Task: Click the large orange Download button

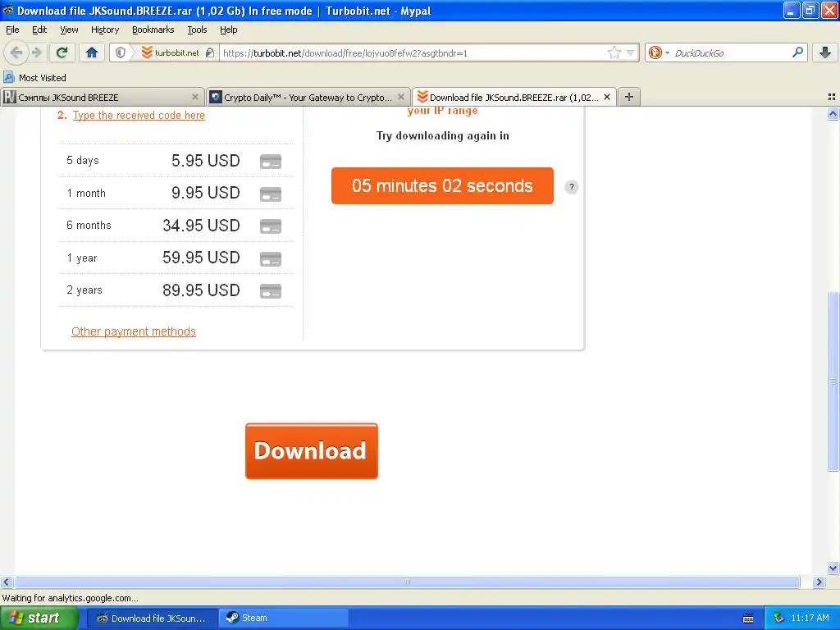Action: click(x=311, y=451)
